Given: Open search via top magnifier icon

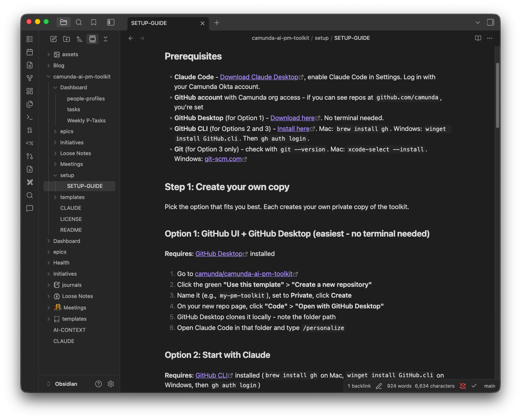Looking at the screenshot, I should (79, 22).
